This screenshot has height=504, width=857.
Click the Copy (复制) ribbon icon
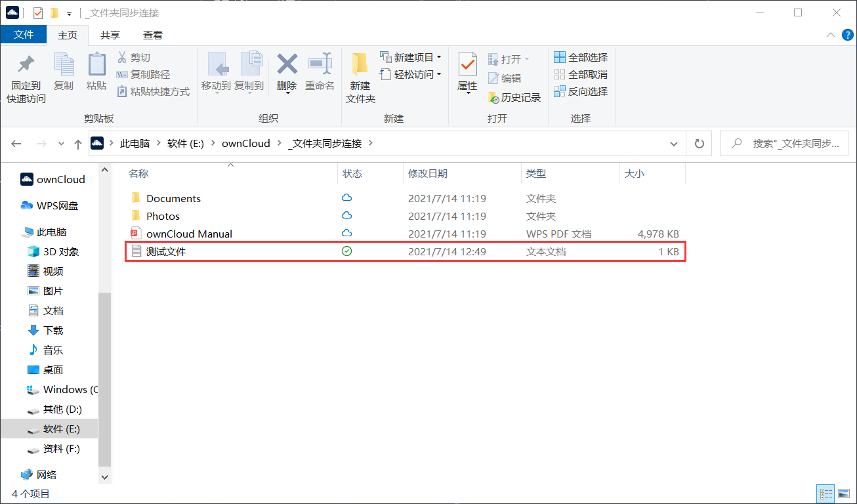tap(64, 64)
